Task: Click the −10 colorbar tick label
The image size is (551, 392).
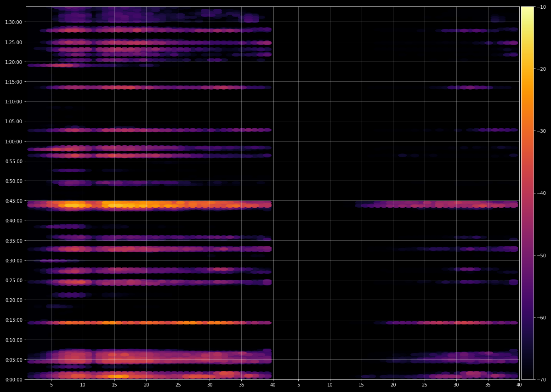Action: click(541, 7)
